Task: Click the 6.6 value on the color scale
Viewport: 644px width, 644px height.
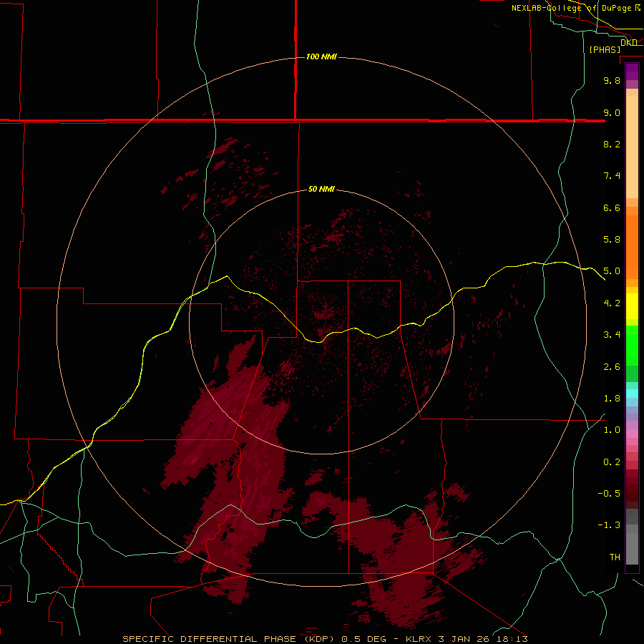Action: (x=612, y=208)
